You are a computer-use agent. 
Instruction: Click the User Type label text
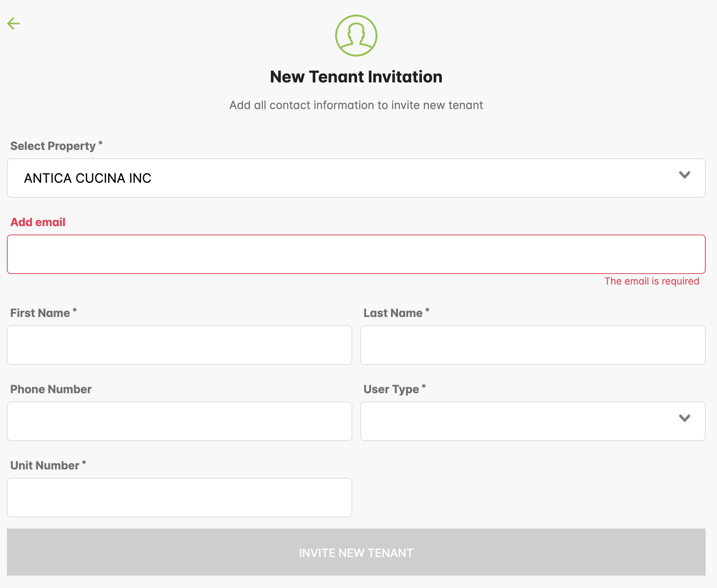(x=391, y=389)
